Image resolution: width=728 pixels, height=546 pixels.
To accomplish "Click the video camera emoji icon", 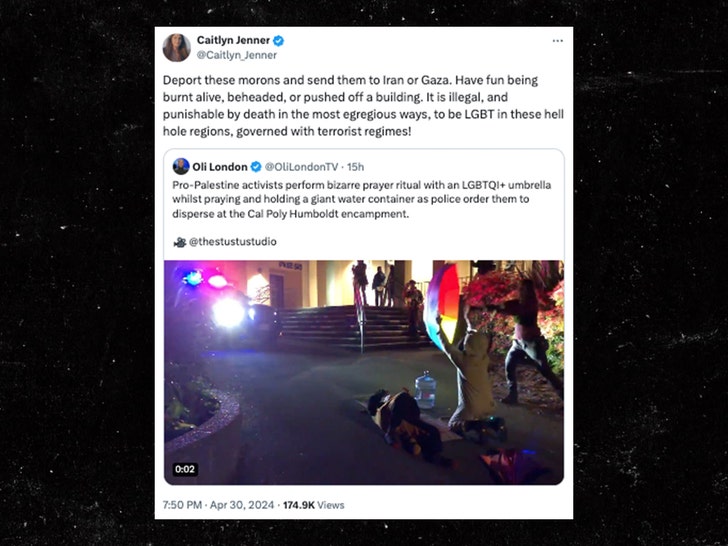I will tap(180, 242).
